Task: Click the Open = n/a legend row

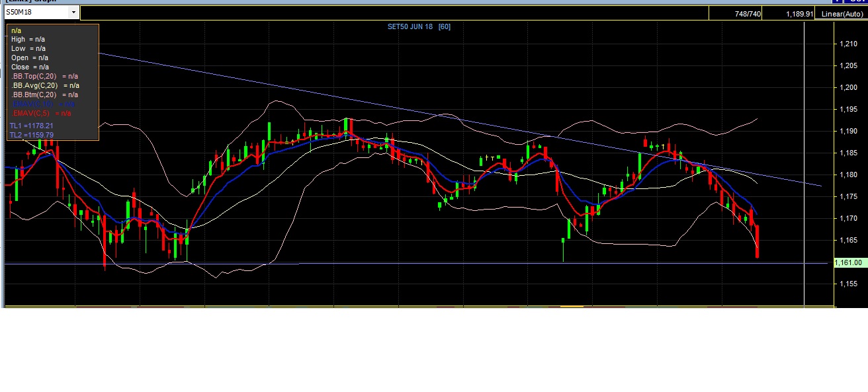Action: coord(30,58)
